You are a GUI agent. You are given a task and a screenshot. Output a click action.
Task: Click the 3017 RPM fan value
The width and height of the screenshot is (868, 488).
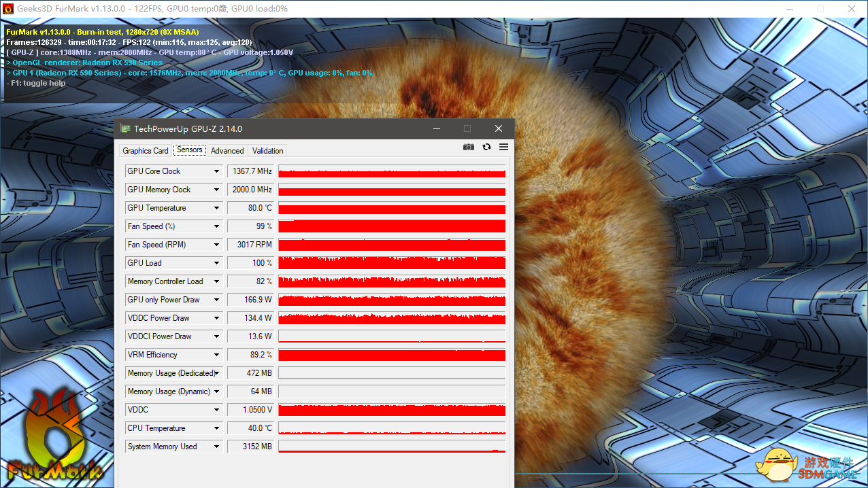click(250, 245)
